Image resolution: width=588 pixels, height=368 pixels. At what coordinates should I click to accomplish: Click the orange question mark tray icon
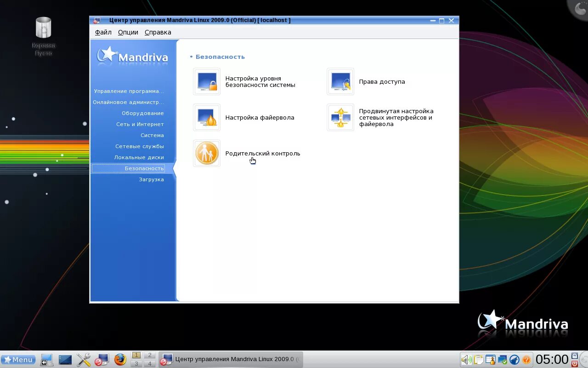[x=526, y=360]
